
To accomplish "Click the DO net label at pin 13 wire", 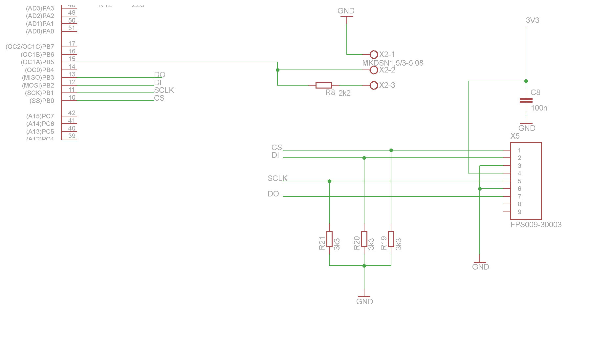I will point(160,75).
